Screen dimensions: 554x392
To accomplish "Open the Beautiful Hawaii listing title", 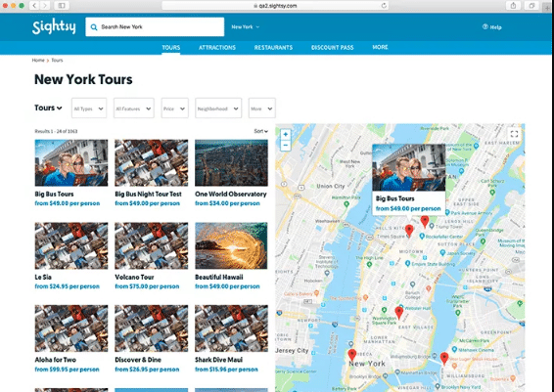I will click(x=218, y=277).
